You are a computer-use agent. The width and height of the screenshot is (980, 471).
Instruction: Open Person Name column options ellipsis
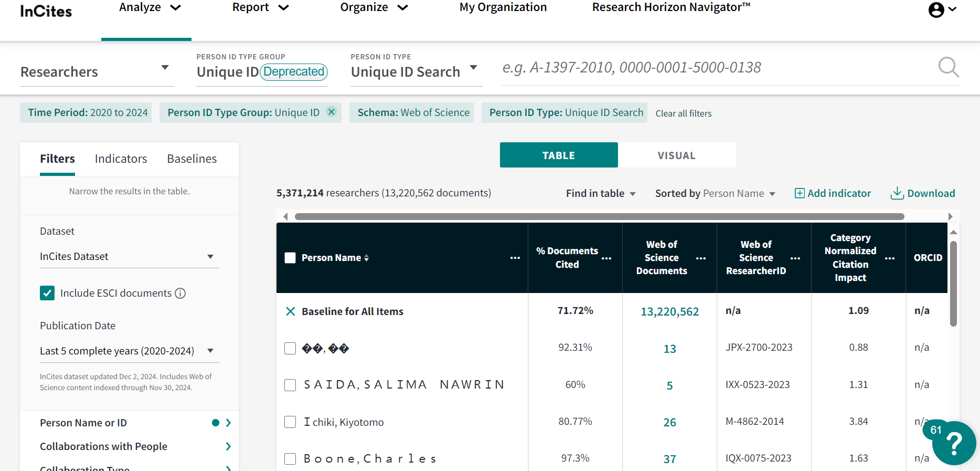pyautogui.click(x=515, y=258)
